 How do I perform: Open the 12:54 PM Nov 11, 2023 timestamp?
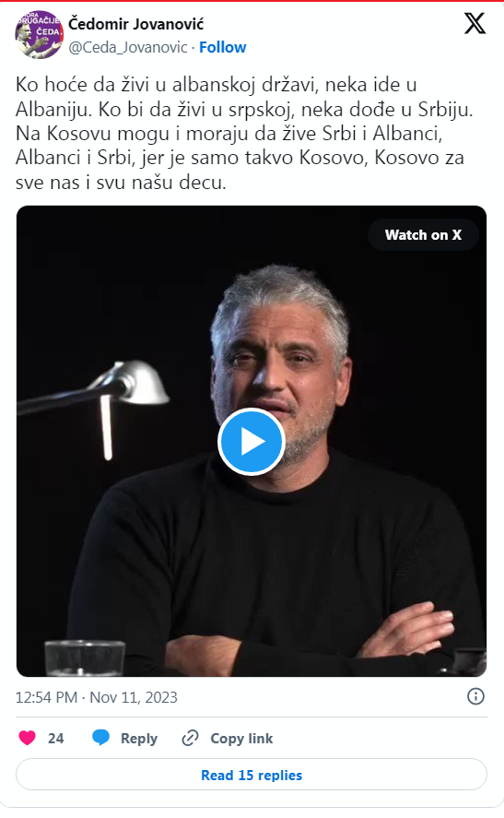[97, 697]
